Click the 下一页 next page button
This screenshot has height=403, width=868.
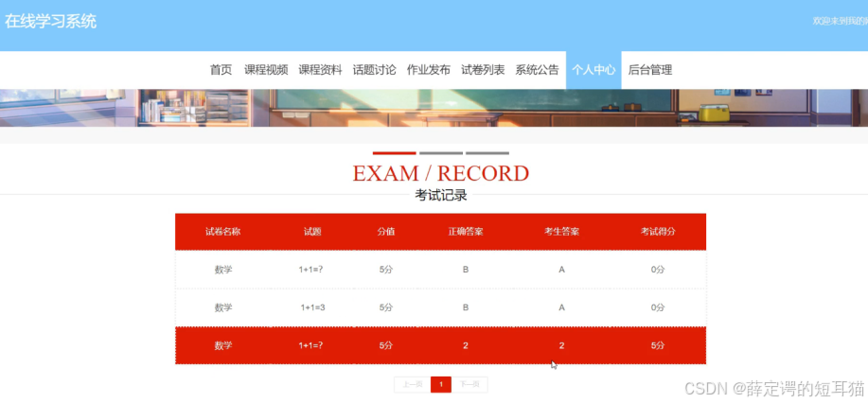(469, 385)
